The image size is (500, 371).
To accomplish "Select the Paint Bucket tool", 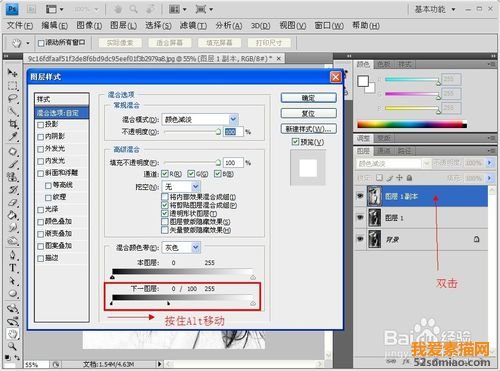I will (13, 215).
